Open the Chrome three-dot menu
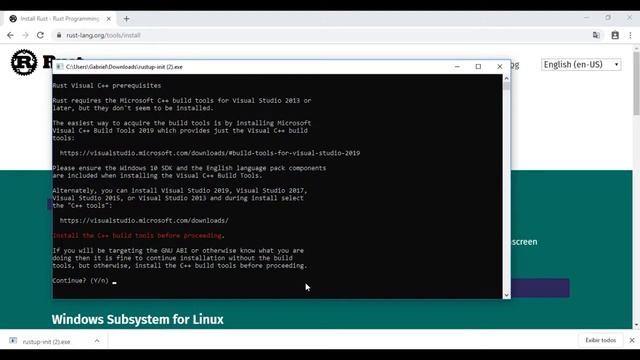This screenshot has height=360, width=640. point(631,36)
